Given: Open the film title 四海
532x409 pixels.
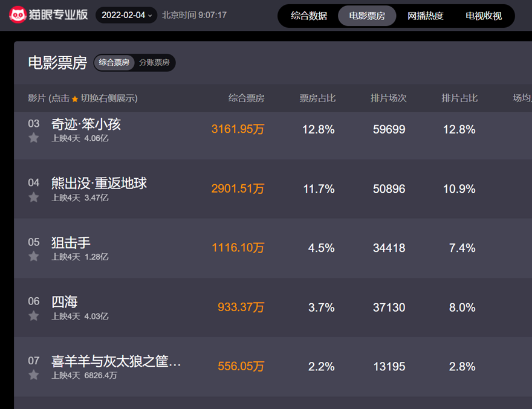Looking at the screenshot, I should (x=65, y=302).
